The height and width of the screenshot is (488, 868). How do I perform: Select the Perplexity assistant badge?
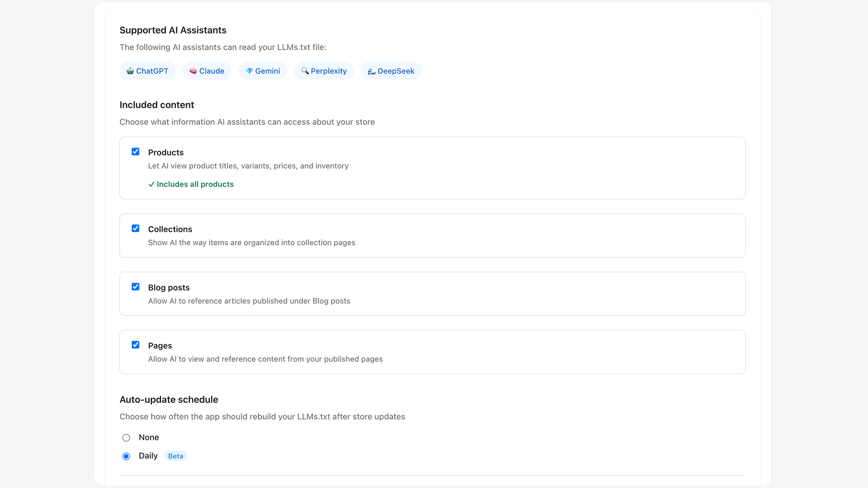coord(324,70)
